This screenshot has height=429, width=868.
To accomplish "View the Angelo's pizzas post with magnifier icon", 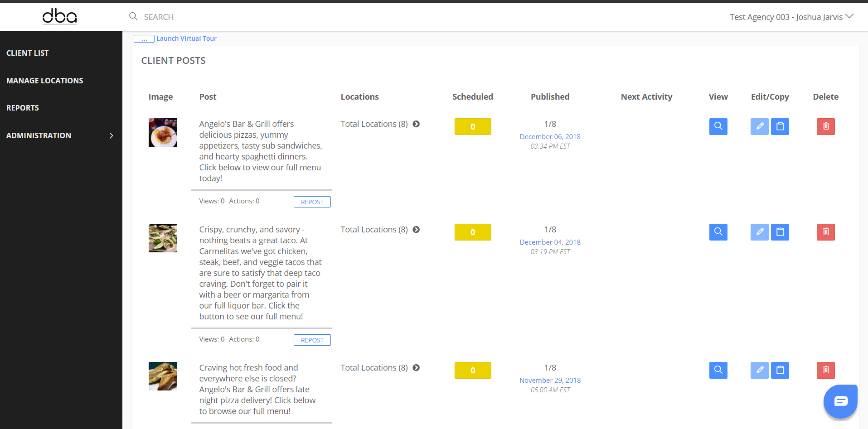I will [x=718, y=126].
